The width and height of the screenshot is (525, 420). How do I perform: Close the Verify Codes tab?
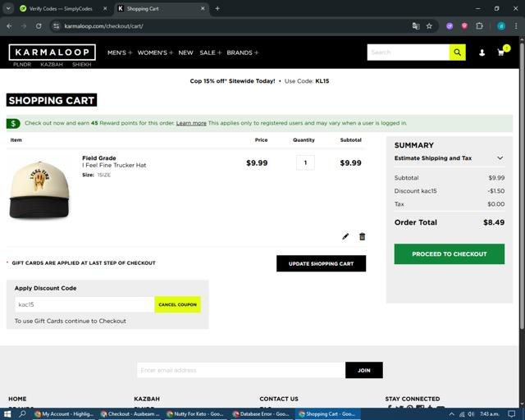pyautogui.click(x=105, y=9)
